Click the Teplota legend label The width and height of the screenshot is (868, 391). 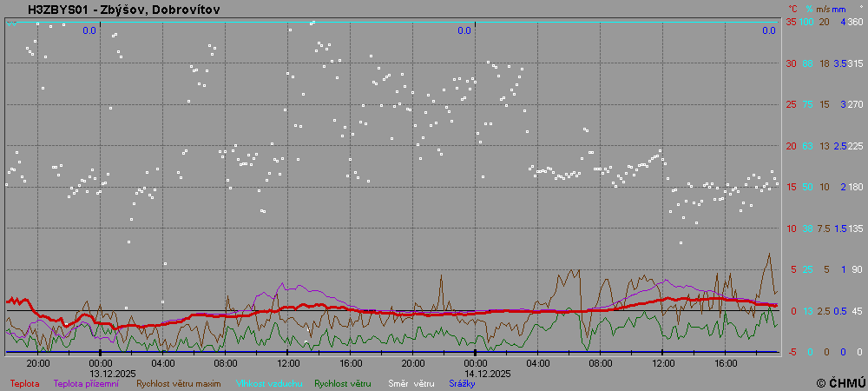coord(24,383)
